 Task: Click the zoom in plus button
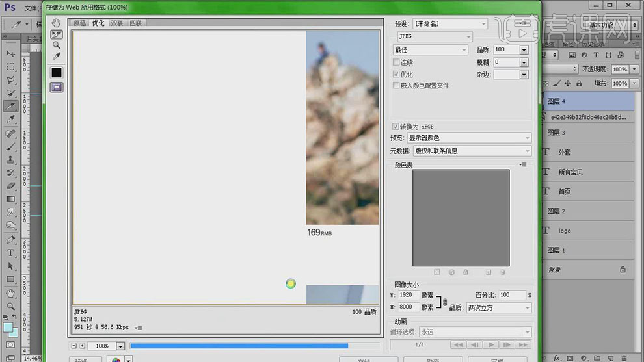pos(82,346)
